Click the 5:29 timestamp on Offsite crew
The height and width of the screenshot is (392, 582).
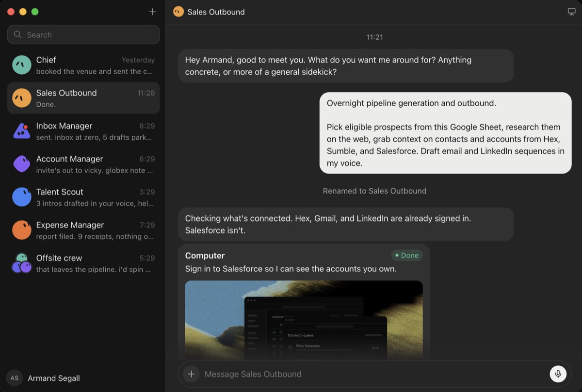147,258
